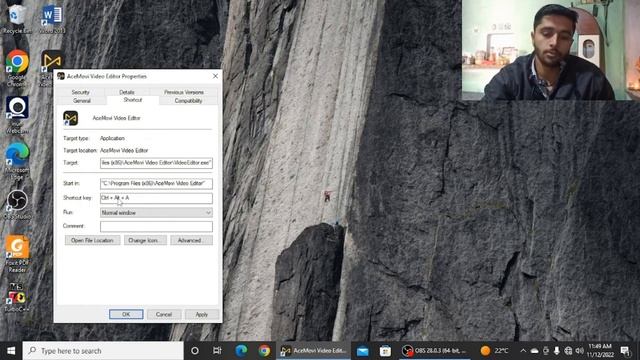Close the AceMovi Video Editor Properties dialog
Viewport: 640px width, 360px height.
tap(215, 76)
